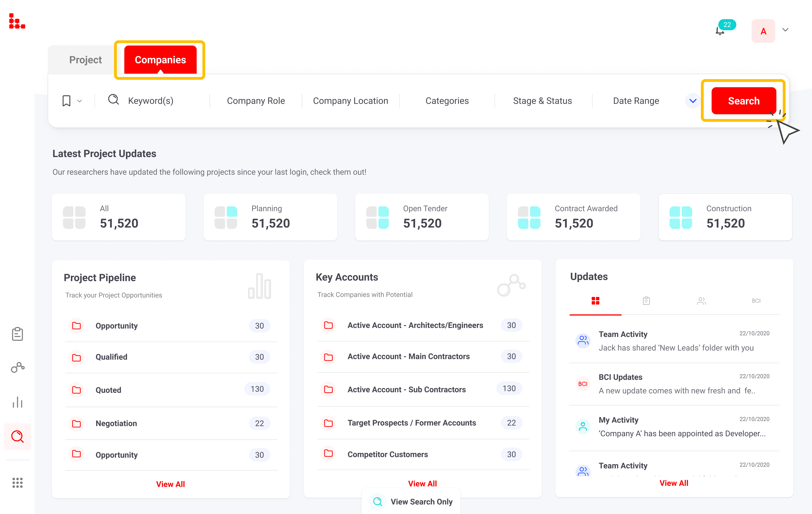Expand more filters with blue chevron

point(693,101)
